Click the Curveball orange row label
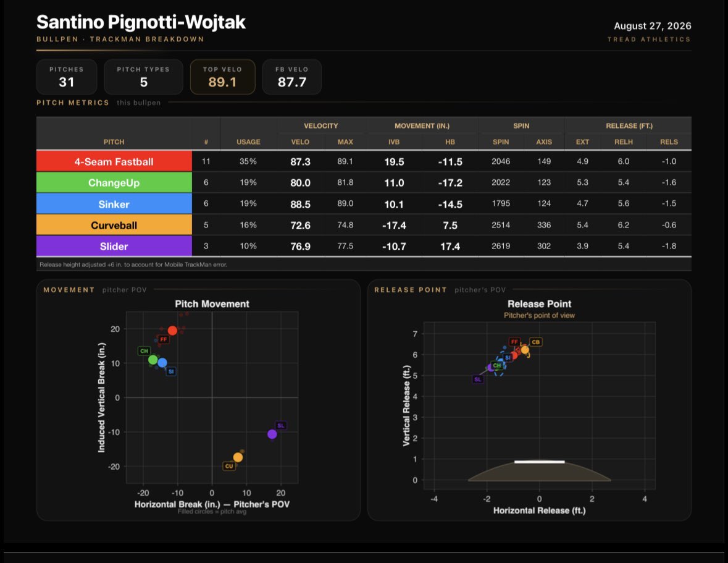728x563 pixels. coord(114,226)
